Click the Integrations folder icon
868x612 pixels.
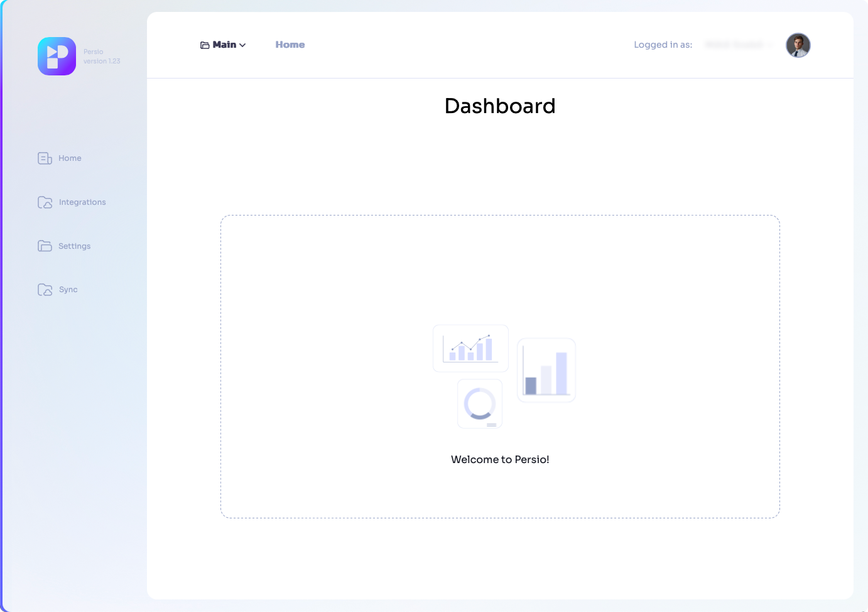[x=45, y=202]
